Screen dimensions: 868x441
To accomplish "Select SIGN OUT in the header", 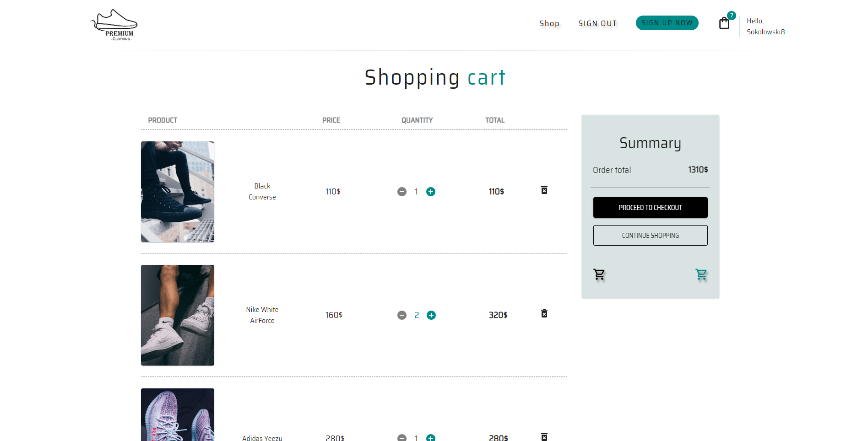I will 597,23.
